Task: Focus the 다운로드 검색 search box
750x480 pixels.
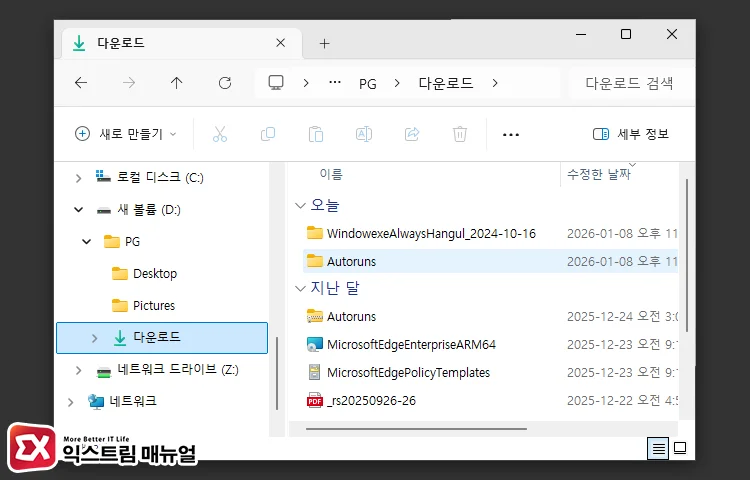Action: pos(629,83)
